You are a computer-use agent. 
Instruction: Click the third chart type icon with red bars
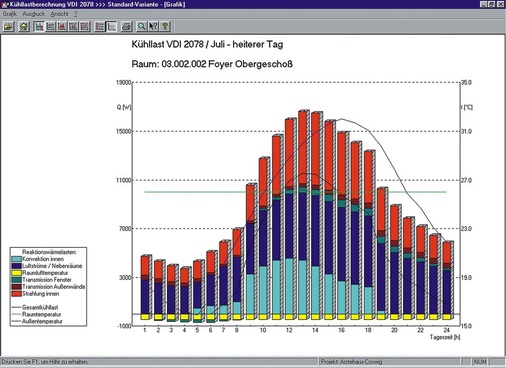(62, 26)
